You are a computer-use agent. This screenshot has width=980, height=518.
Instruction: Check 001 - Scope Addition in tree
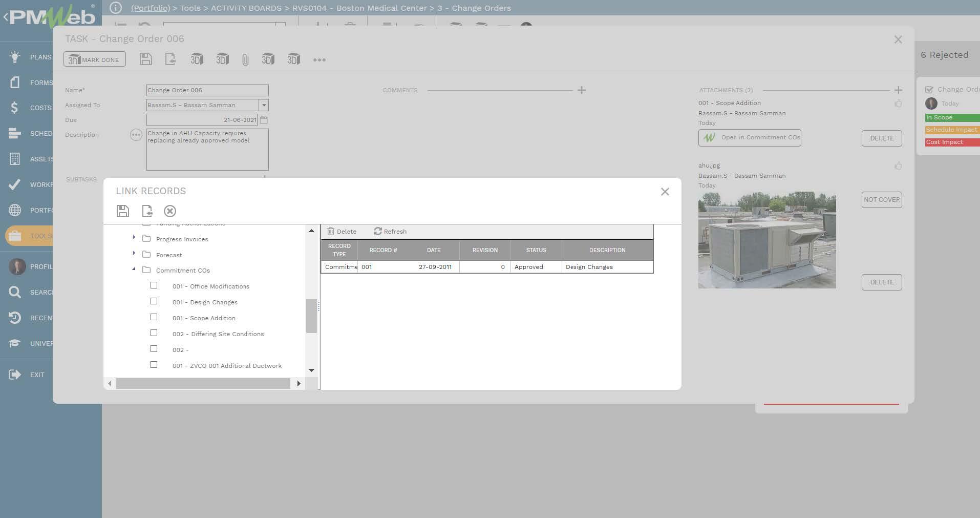(154, 317)
